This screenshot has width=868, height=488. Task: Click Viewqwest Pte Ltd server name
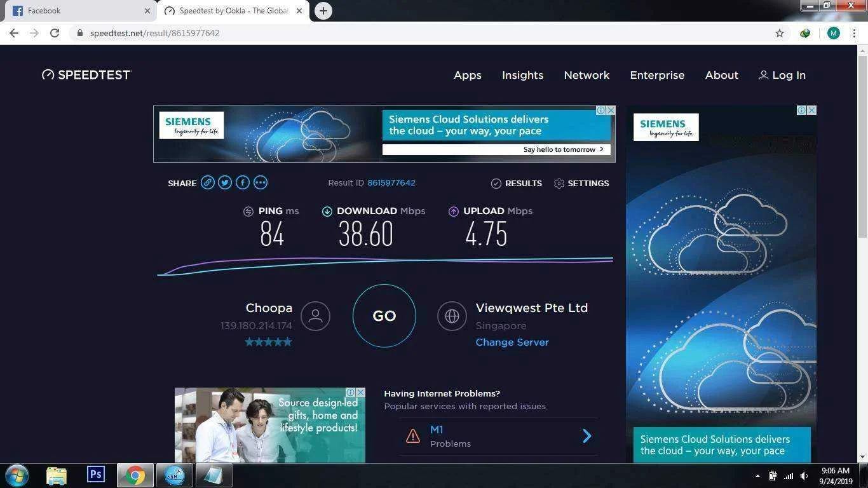532,308
